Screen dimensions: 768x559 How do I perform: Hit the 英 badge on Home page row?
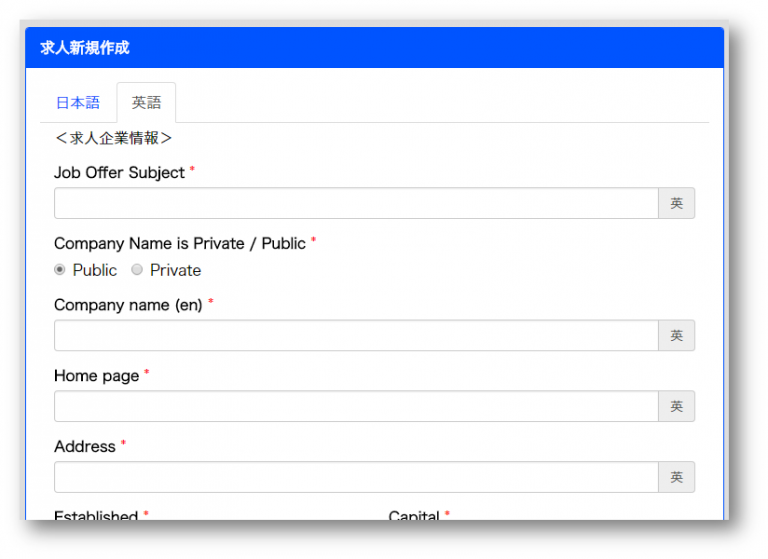point(676,406)
